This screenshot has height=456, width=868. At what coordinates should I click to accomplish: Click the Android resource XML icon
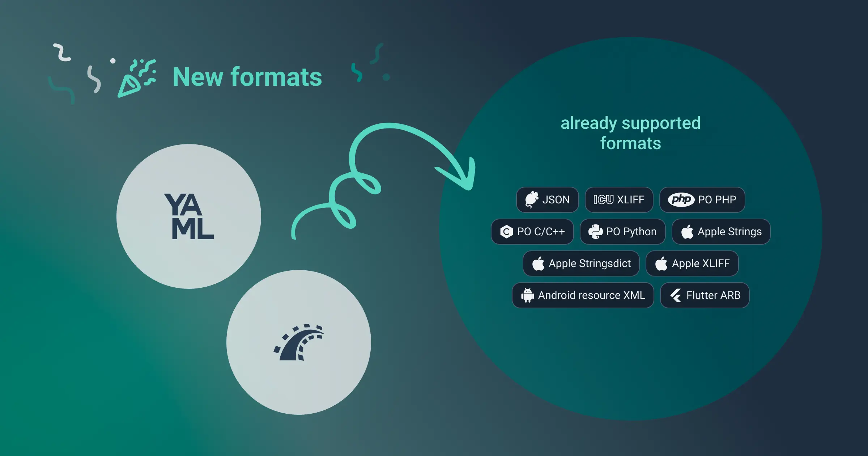pyautogui.click(x=526, y=295)
